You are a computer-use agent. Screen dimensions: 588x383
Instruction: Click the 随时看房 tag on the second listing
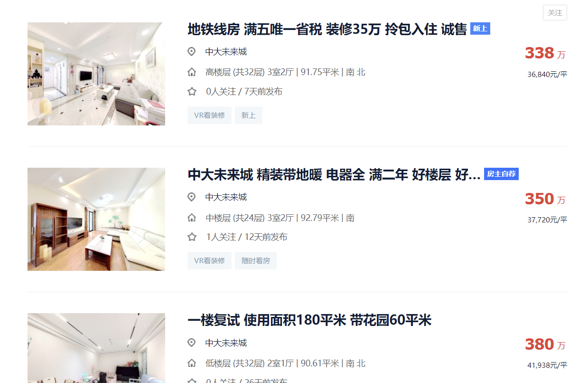(x=256, y=261)
